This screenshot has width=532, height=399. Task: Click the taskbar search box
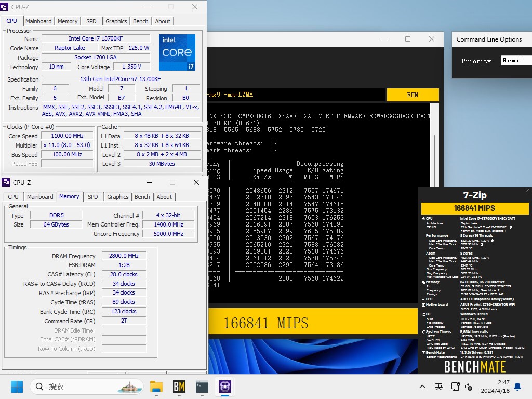pos(87,387)
